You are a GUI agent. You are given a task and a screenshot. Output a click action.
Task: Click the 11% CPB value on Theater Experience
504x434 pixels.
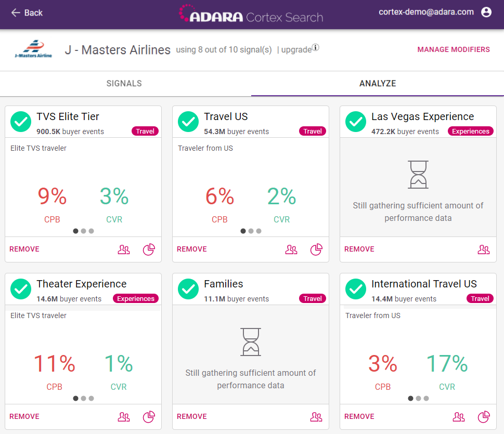[54, 363]
